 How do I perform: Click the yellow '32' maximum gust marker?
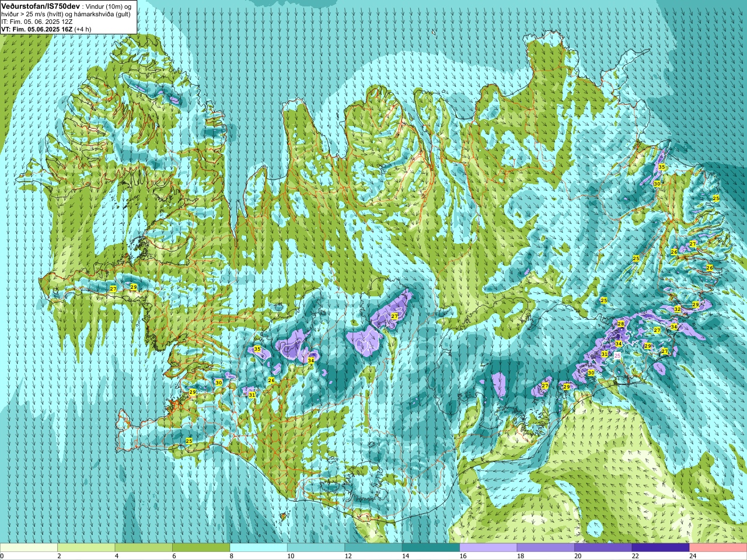[678, 309]
